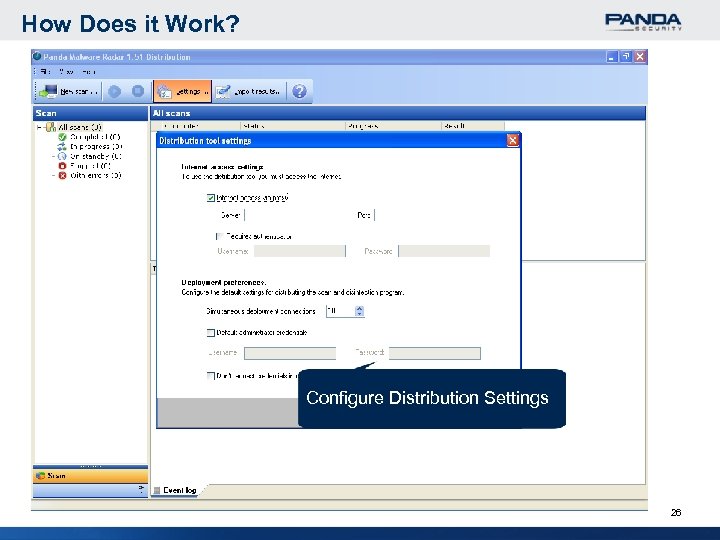
Task: Click the orange Scan navigation pane button
Action: [90, 476]
